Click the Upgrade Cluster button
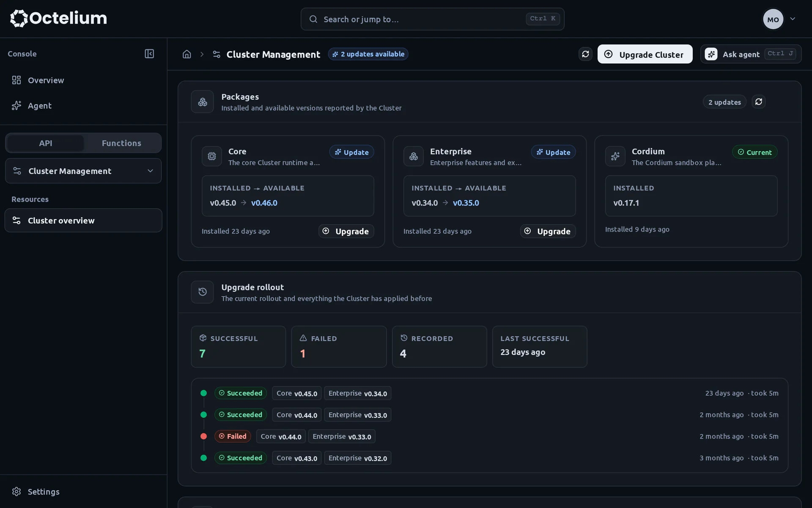Viewport: 812px width, 508px height. (x=645, y=54)
